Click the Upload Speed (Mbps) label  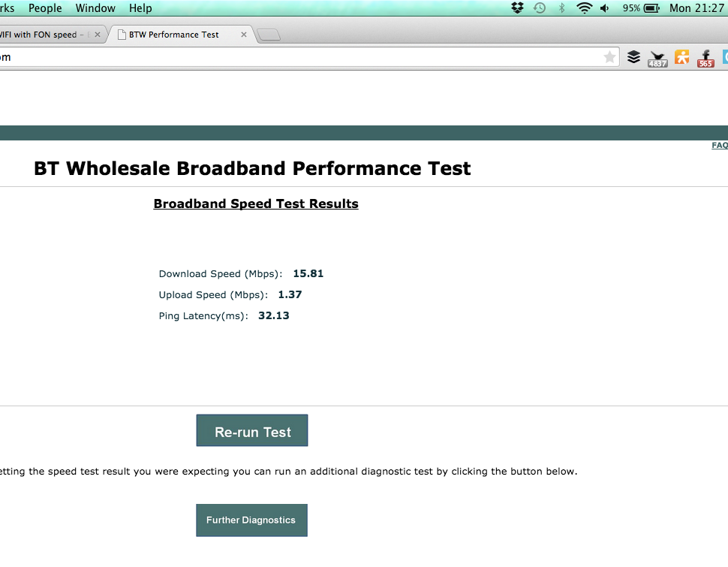(x=214, y=294)
